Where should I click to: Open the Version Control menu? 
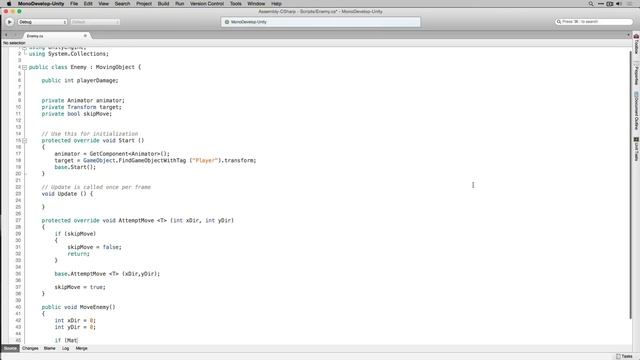(207, 4)
